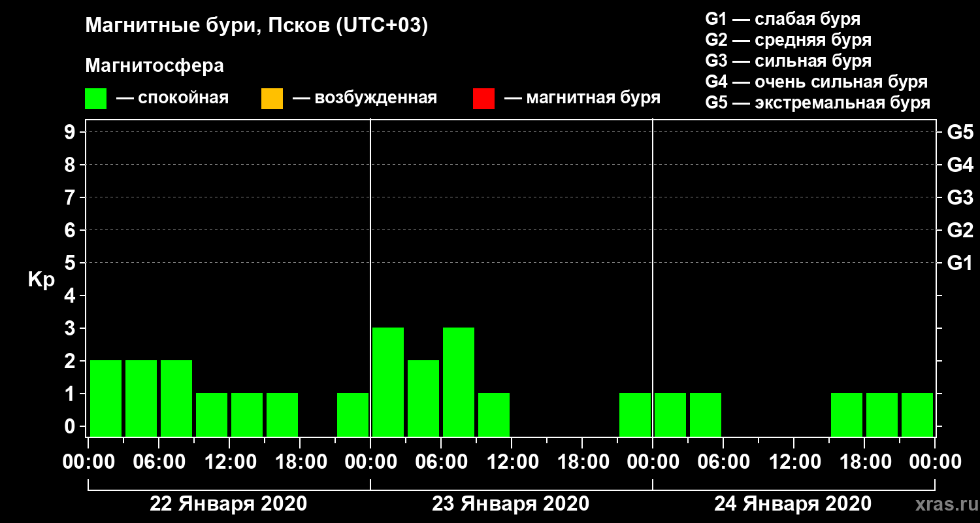Image resolution: width=980 pixels, height=523 pixels.
Task: Click the 'G3' right axis label
Action: click(x=960, y=197)
